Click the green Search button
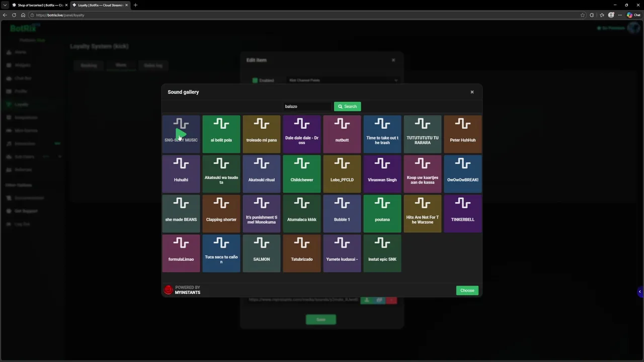Image resolution: width=644 pixels, height=362 pixels. pos(347,106)
